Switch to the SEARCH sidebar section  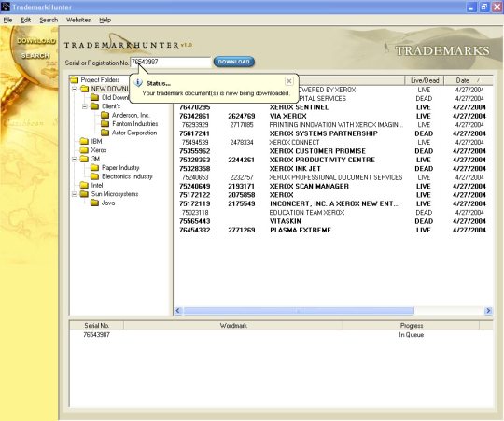pyautogui.click(x=35, y=56)
